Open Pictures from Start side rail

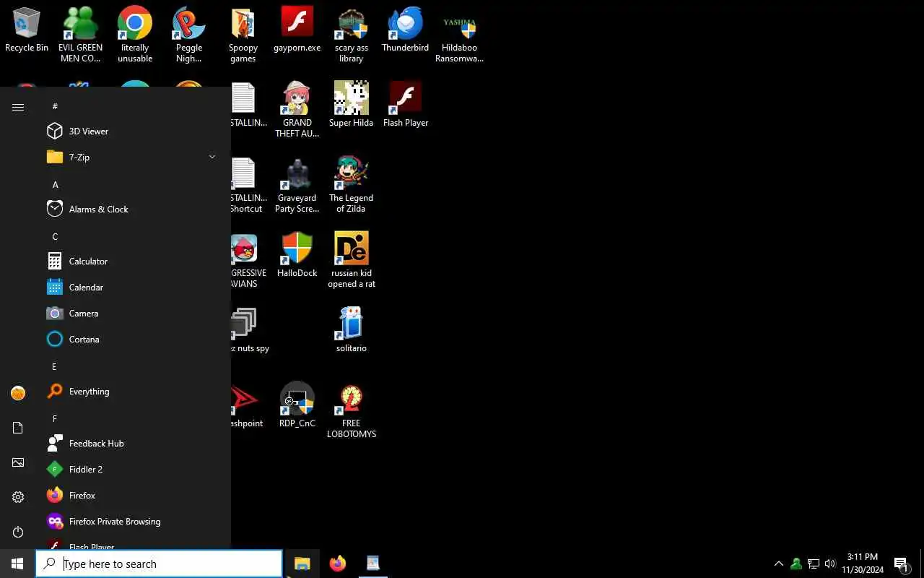[x=18, y=462]
